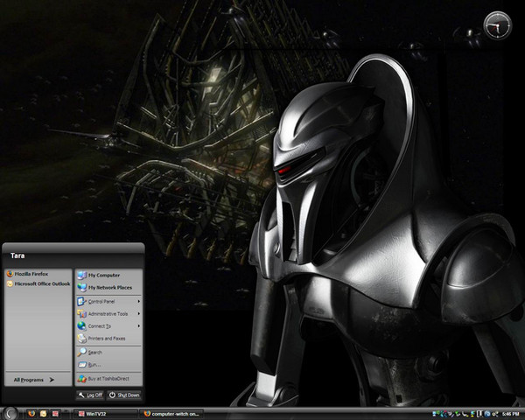Viewport: 525px width, 420px height.
Task: Switch to the Firefox taskbar window button
Action: (171, 412)
